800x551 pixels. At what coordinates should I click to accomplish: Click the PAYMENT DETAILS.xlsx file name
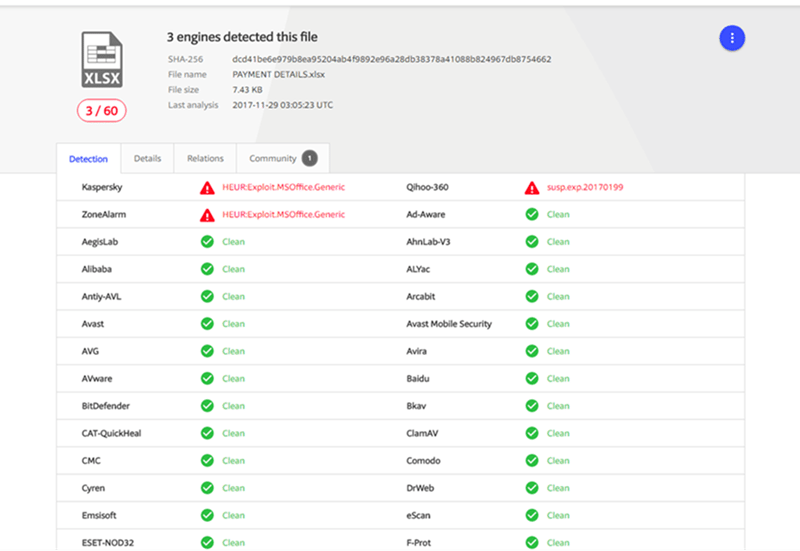[279, 74]
